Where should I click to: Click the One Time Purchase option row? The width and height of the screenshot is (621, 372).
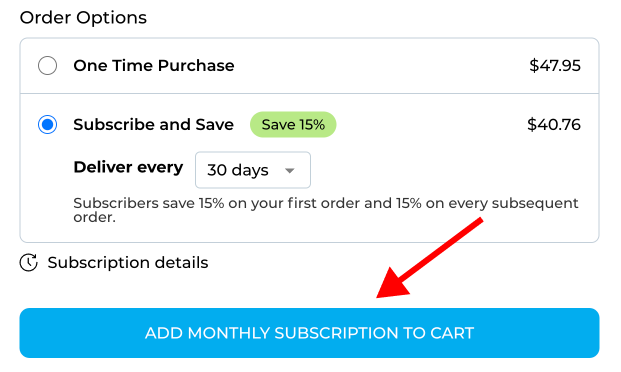tap(309, 66)
